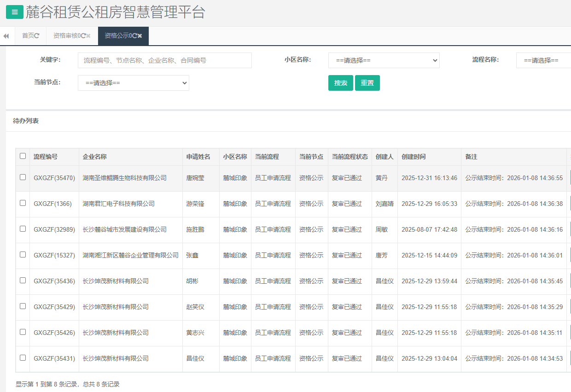Click the collapse tabs double-arrow icon
Image resolution: width=571 pixels, height=392 pixels.
point(6,35)
